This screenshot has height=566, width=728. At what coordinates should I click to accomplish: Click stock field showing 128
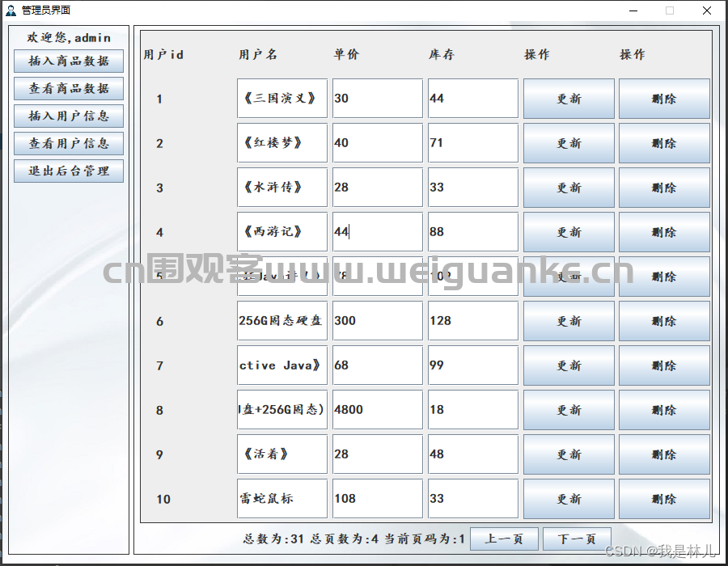coord(473,321)
